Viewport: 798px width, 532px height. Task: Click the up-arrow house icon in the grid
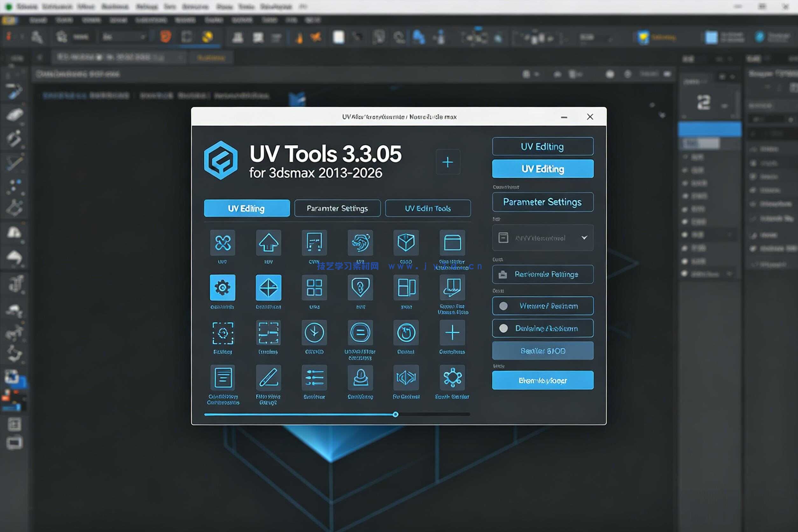[x=268, y=242]
